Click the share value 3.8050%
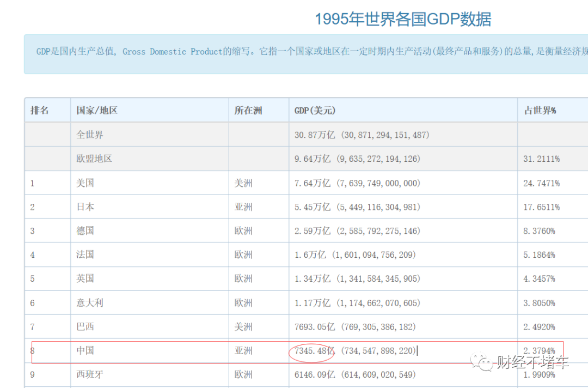Screen dimensions: 588x388 (539, 303)
